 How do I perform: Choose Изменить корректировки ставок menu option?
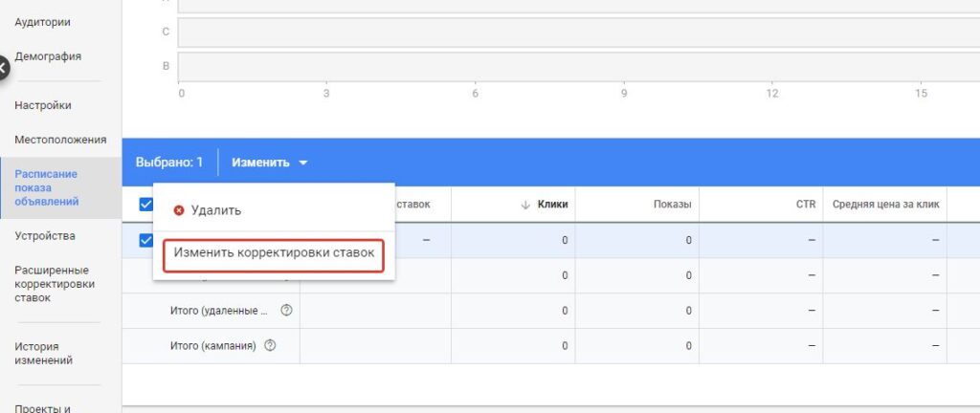point(274,254)
